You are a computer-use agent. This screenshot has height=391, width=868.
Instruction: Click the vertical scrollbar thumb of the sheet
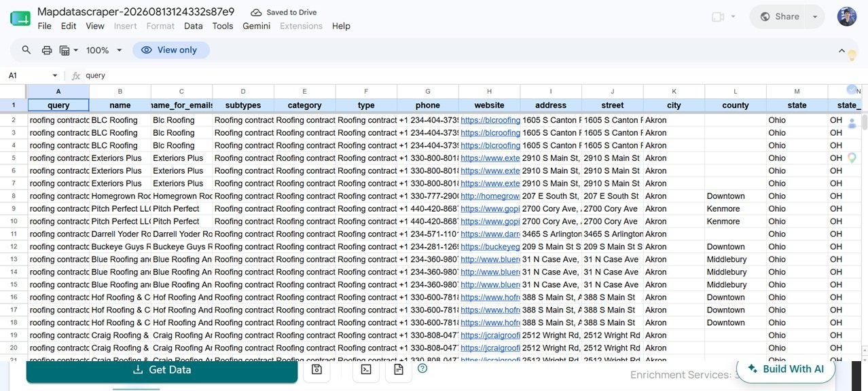click(864, 121)
